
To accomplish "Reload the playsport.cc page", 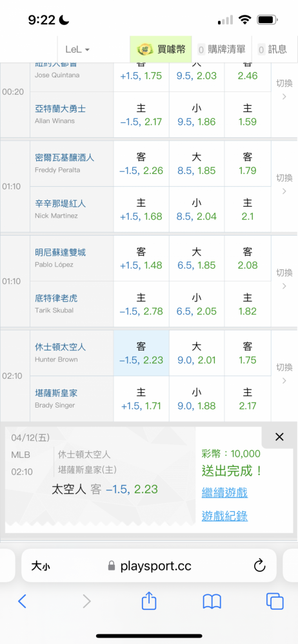I will coord(259,566).
